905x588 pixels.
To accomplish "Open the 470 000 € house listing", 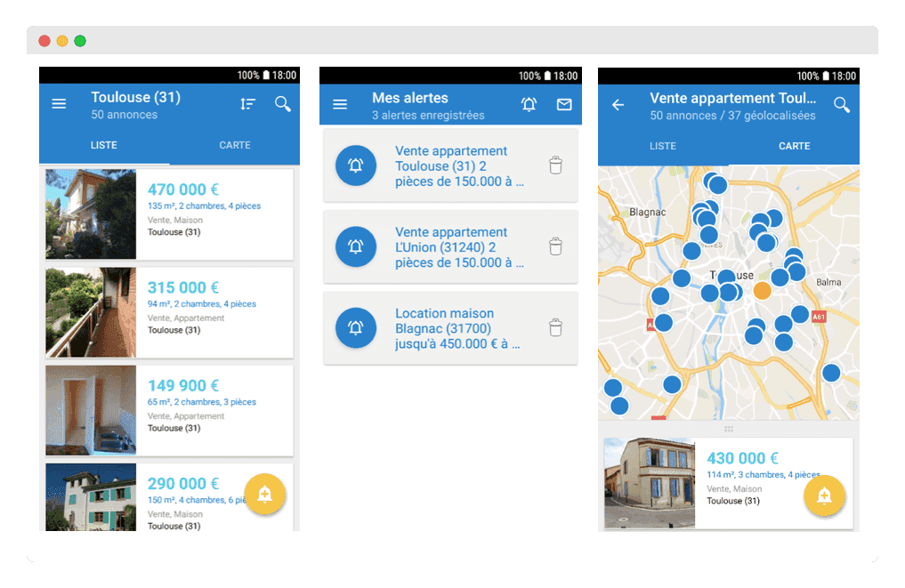I will (x=169, y=213).
